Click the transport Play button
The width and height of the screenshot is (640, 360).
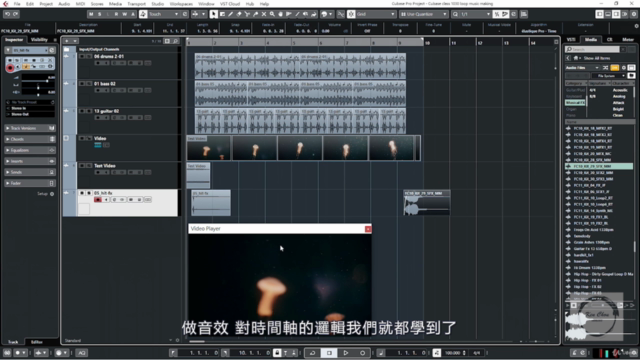(x=346, y=353)
